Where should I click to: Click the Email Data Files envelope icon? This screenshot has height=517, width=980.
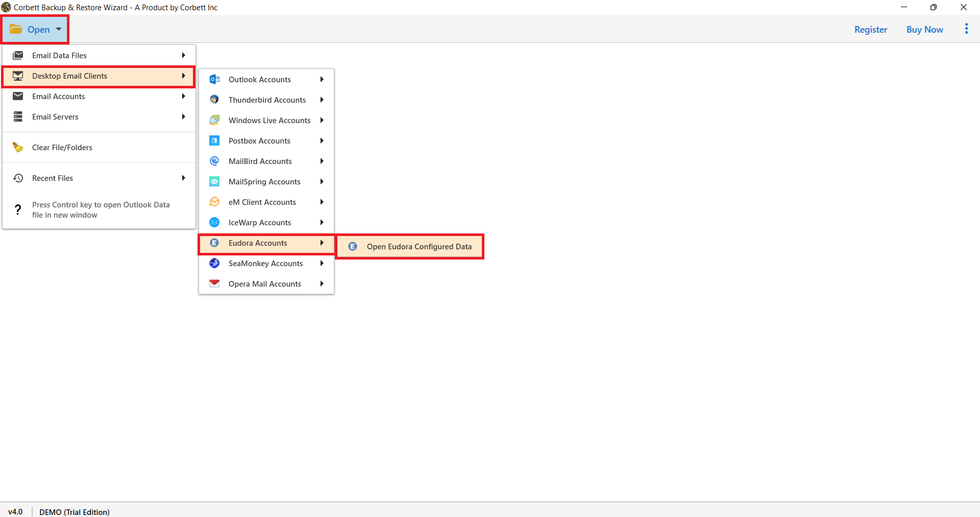tap(18, 55)
